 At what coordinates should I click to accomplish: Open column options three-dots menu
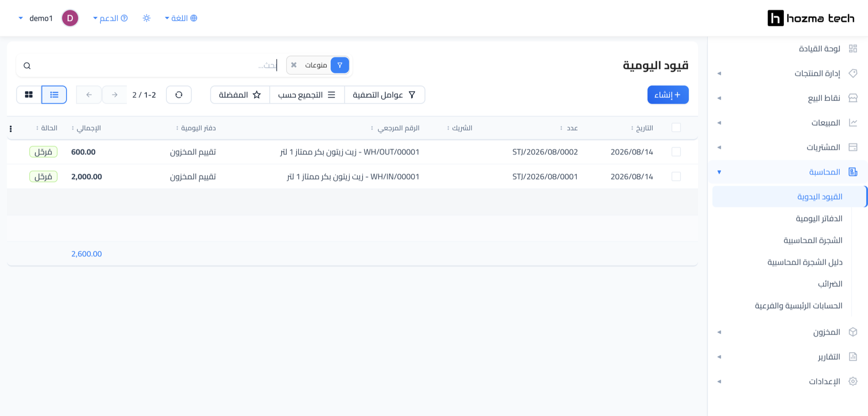pyautogui.click(x=11, y=129)
